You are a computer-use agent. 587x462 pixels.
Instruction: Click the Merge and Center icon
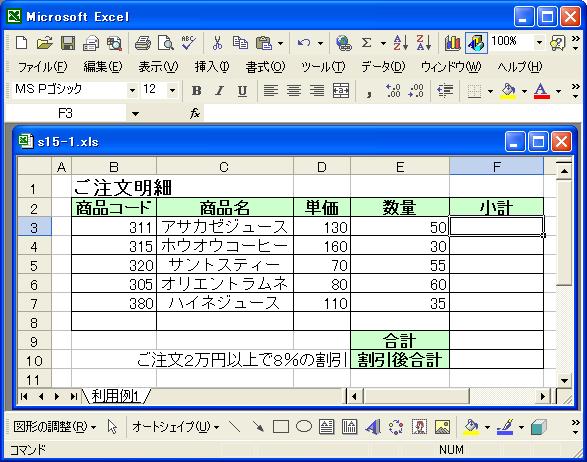pyautogui.click(x=341, y=91)
